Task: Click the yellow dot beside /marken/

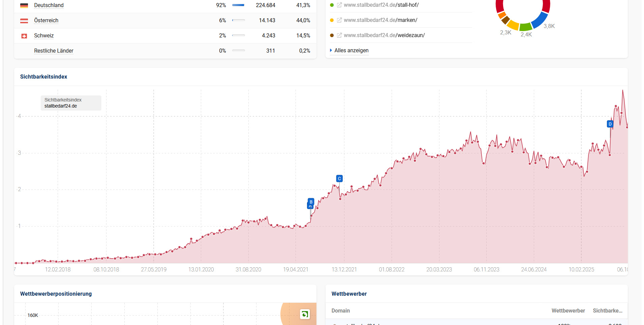Action: click(332, 20)
